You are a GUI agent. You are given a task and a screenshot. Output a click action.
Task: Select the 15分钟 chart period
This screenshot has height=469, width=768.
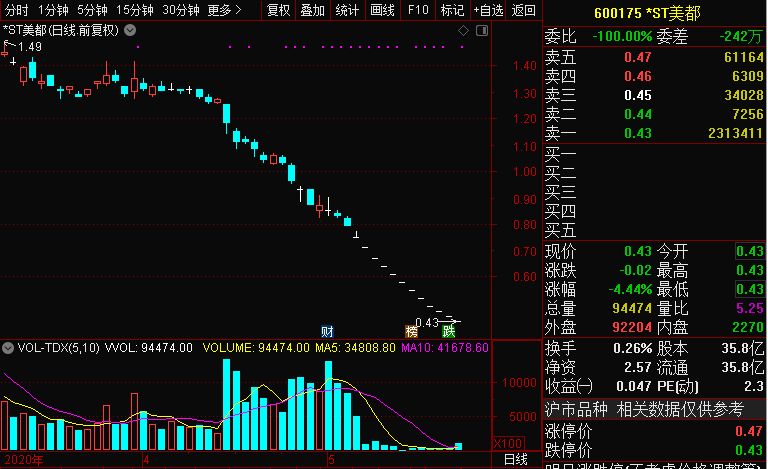135,10
